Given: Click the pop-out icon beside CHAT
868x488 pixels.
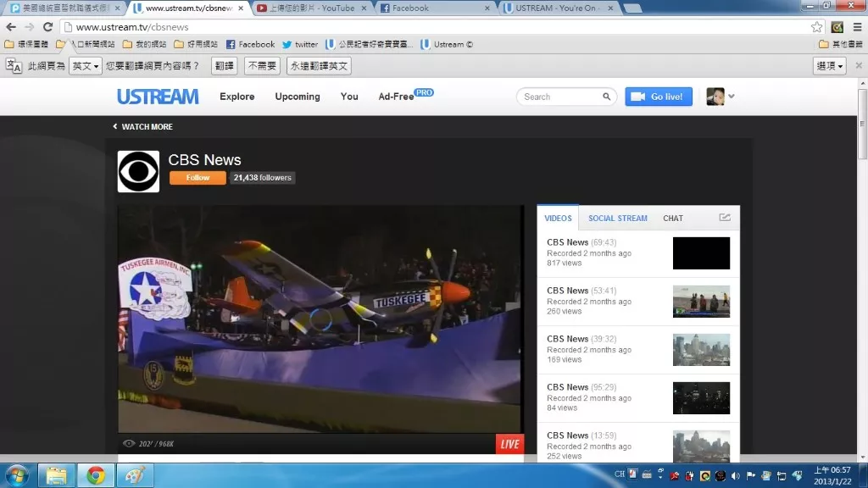Looking at the screenshot, I should 725,218.
